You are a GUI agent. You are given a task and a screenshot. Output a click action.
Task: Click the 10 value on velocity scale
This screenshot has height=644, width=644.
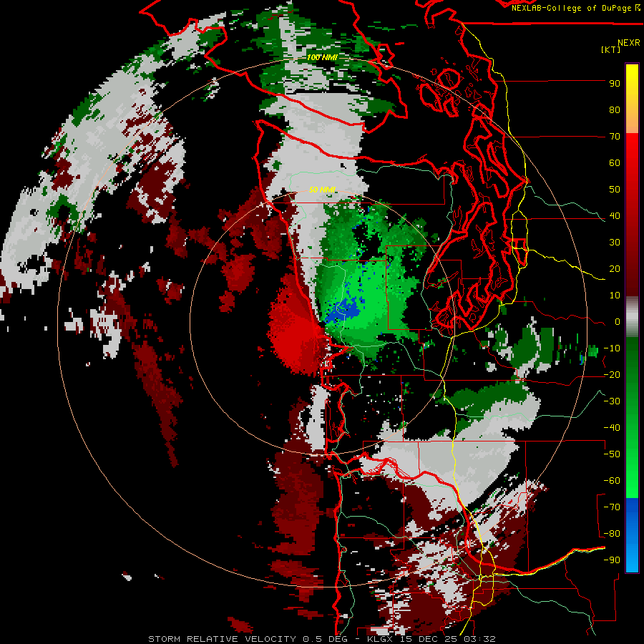(x=615, y=296)
